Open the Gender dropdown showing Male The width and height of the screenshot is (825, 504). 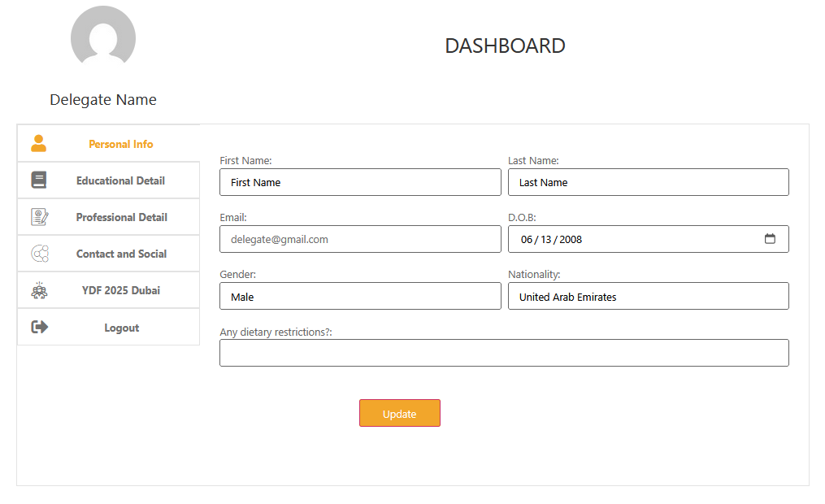[360, 296]
